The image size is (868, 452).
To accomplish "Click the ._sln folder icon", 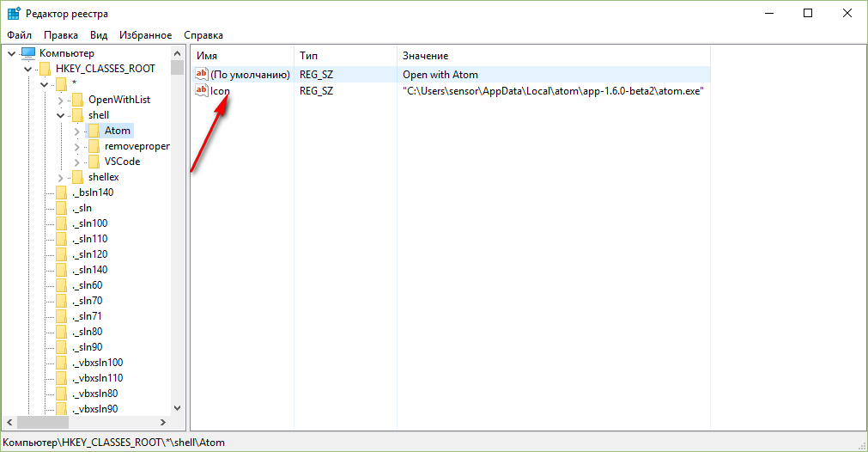I will click(62, 208).
